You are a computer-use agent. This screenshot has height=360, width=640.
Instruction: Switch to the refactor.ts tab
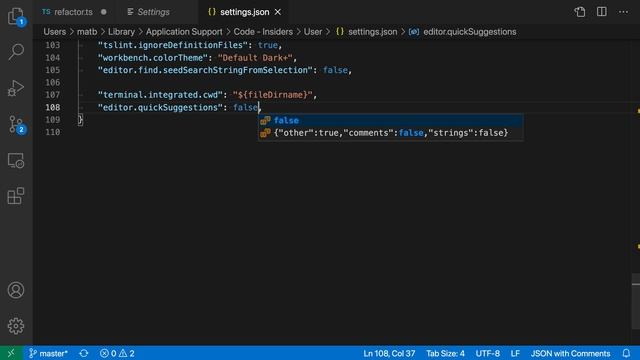[74, 12]
